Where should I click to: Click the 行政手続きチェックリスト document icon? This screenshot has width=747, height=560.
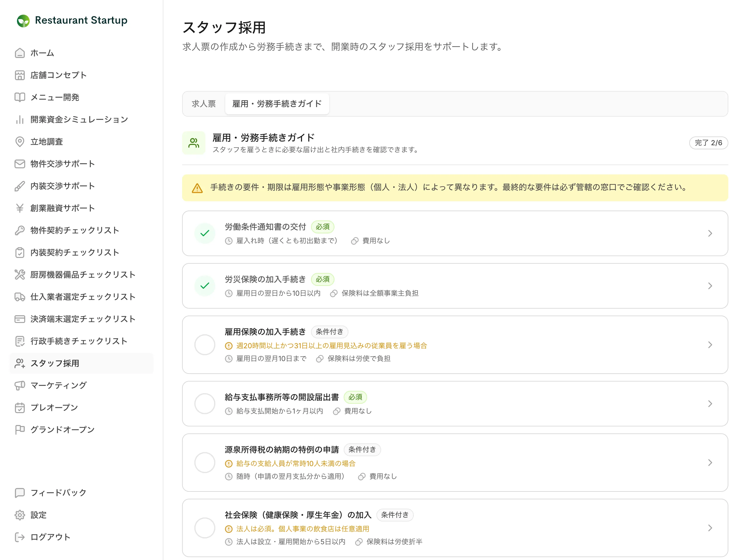20,341
